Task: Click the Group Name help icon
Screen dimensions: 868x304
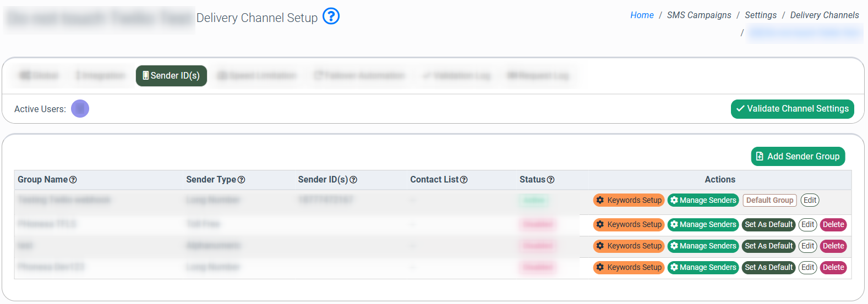Action: (73, 180)
